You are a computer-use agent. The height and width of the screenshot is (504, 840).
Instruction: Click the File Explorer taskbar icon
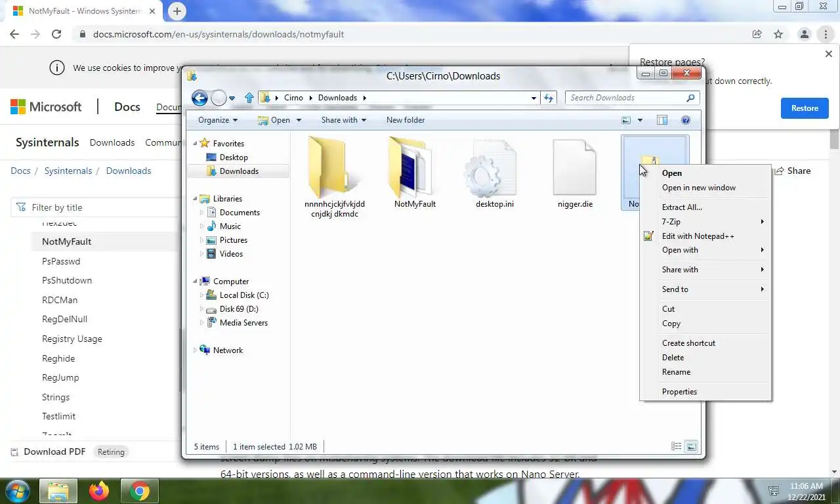[58, 491]
